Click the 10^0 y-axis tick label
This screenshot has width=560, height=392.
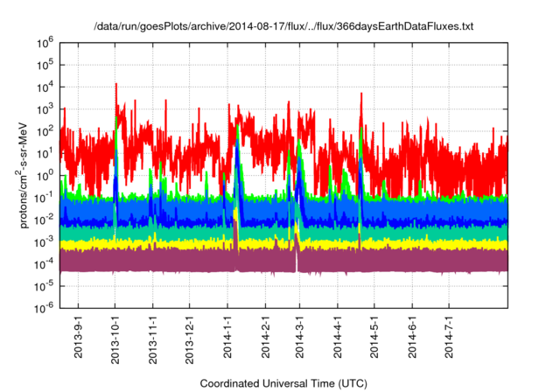click(45, 176)
